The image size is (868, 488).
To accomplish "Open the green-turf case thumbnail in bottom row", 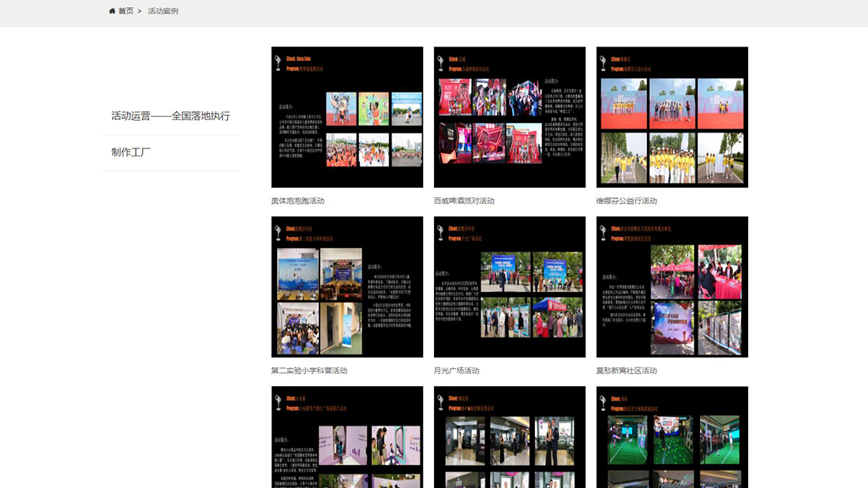I will [672, 437].
